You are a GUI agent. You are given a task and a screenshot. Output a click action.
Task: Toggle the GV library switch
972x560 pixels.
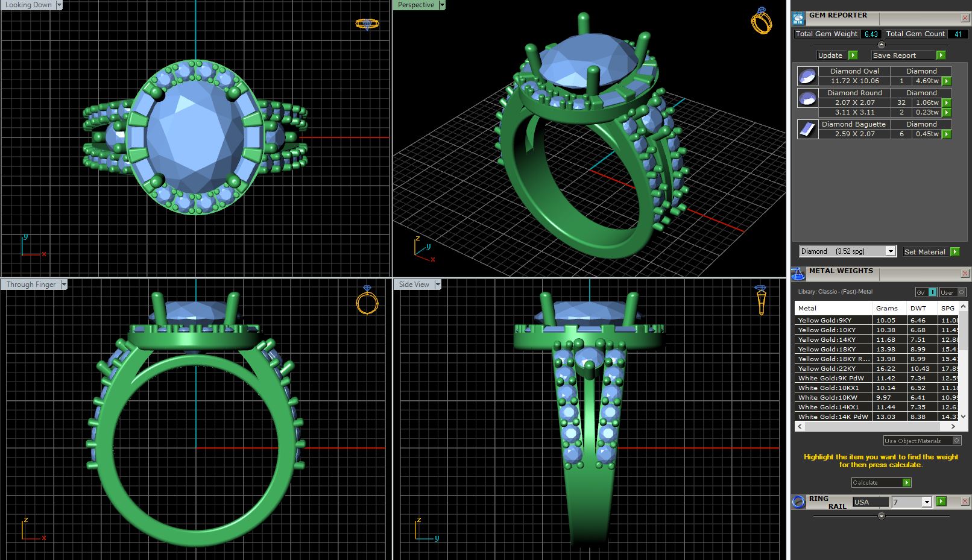point(927,292)
